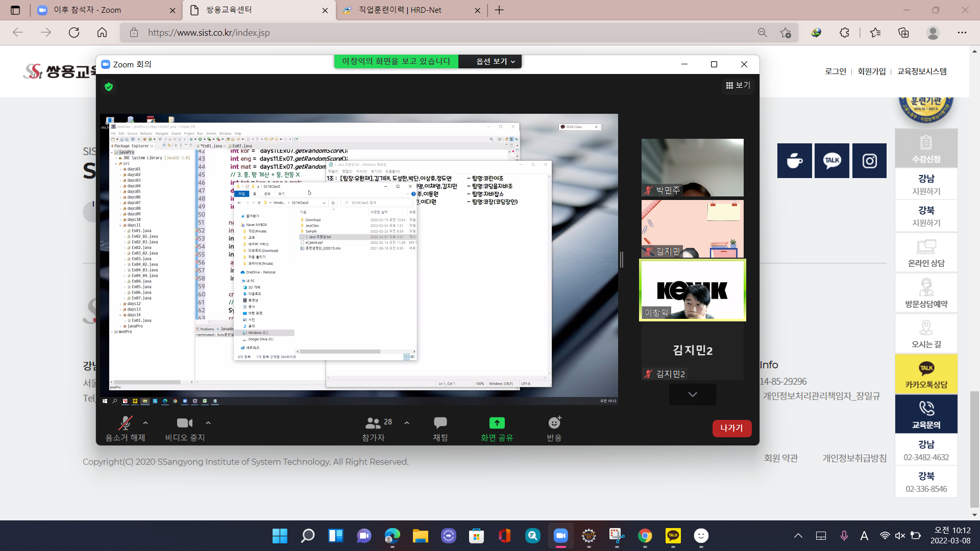Open 교육정보시스템 link
Viewport: 980px width, 551px height.
(922, 71)
